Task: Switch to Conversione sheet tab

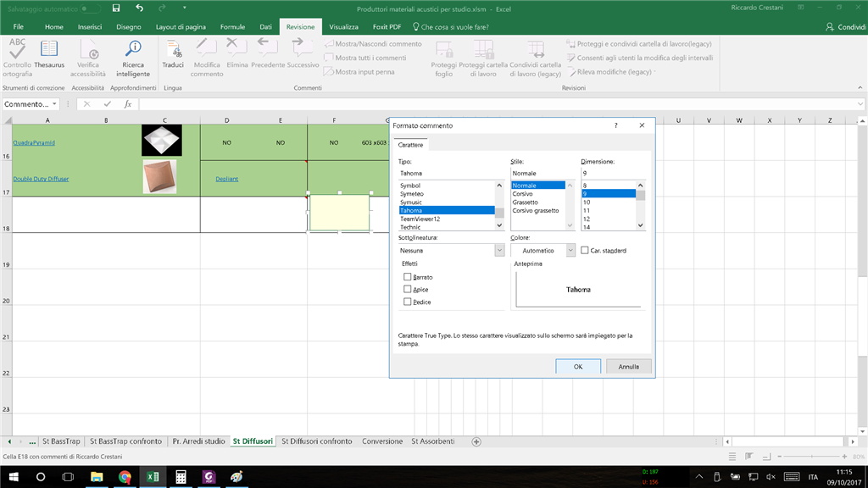Action: tap(382, 441)
